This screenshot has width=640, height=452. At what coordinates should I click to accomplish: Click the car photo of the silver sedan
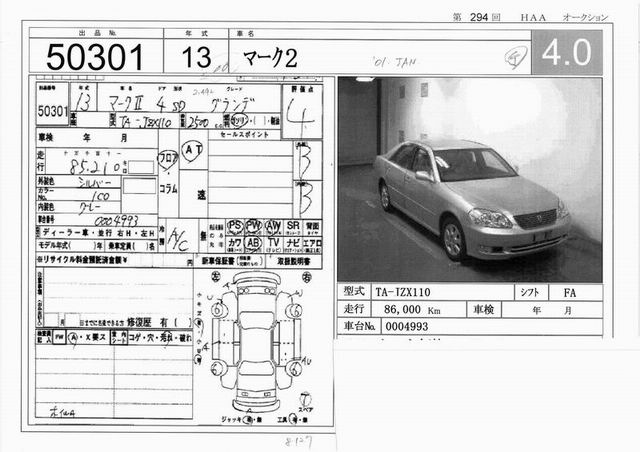point(470,179)
